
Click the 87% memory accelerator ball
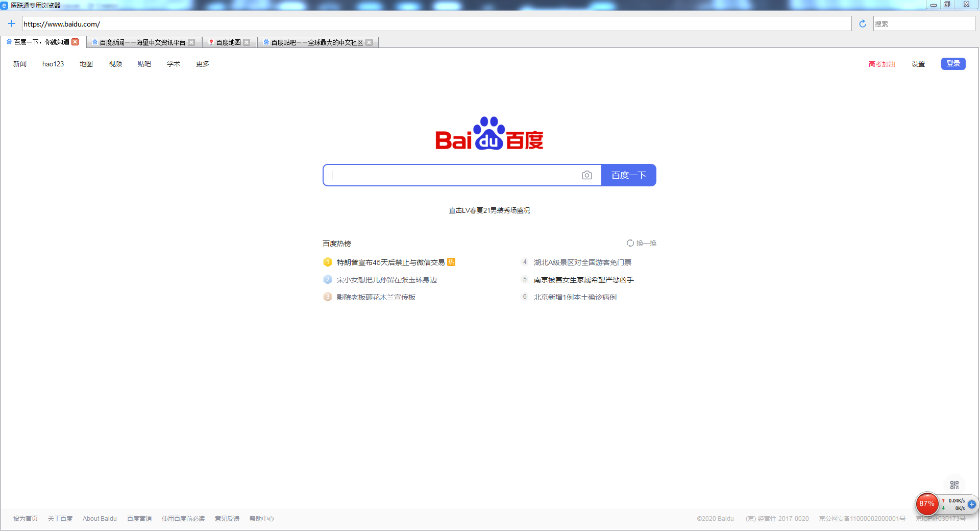pyautogui.click(x=927, y=504)
